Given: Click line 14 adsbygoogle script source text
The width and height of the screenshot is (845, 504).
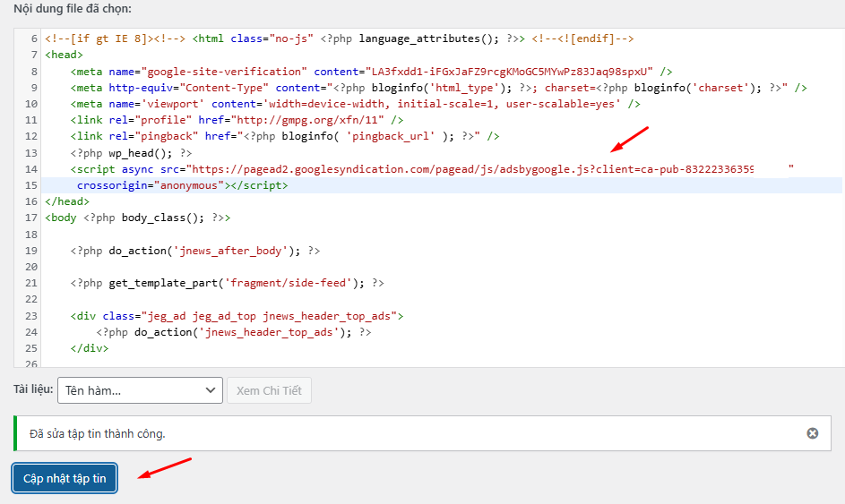Looking at the screenshot, I should [432, 169].
